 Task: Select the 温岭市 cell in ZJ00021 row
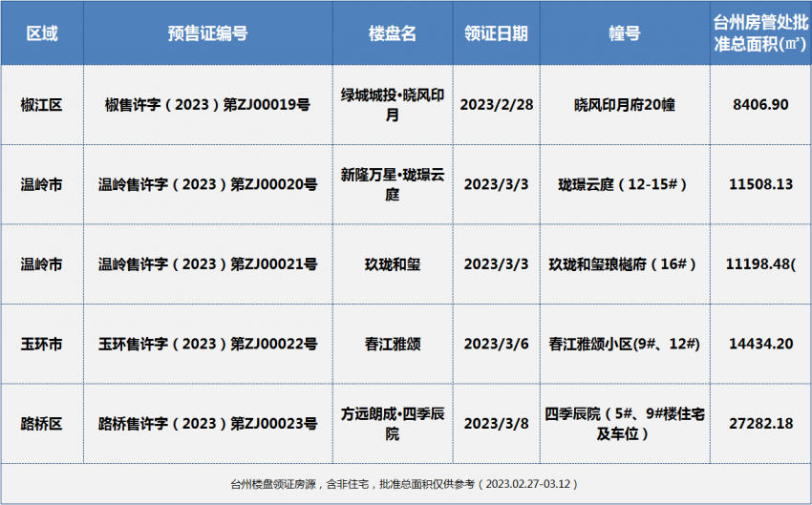42,263
